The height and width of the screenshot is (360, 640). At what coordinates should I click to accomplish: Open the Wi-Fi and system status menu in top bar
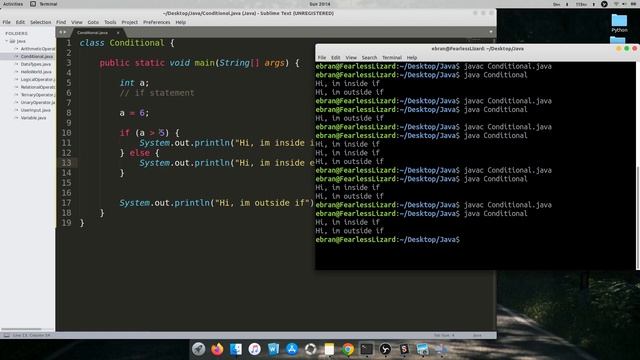click(x=625, y=4)
